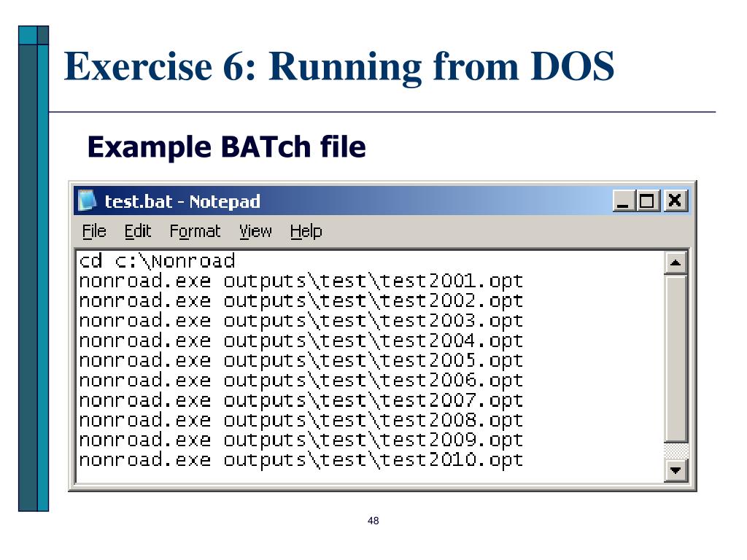Click the line 'cd c:\Nonroad'
The height and width of the screenshot is (560, 747).
point(157,261)
